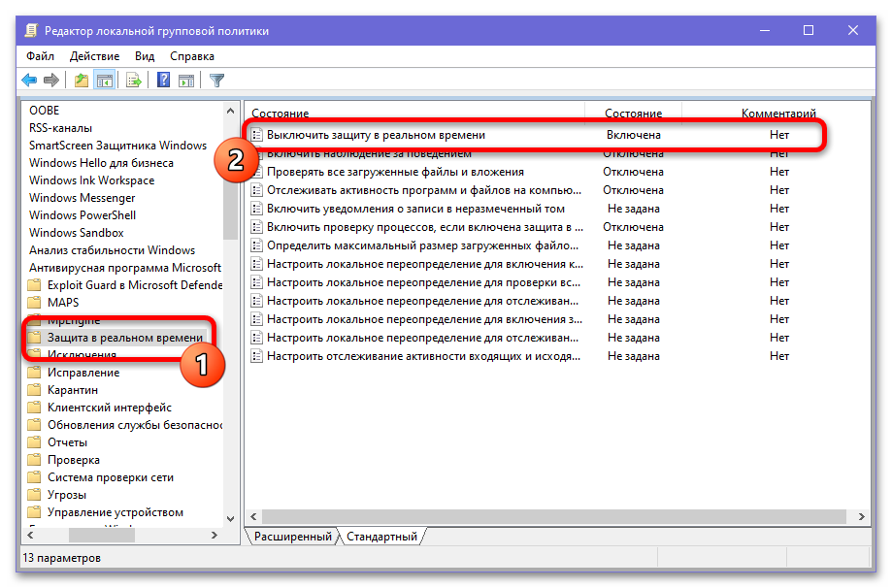This screenshot has width=892, height=588.
Task: Click tree scrollbar up arrow
Action: coord(230,111)
